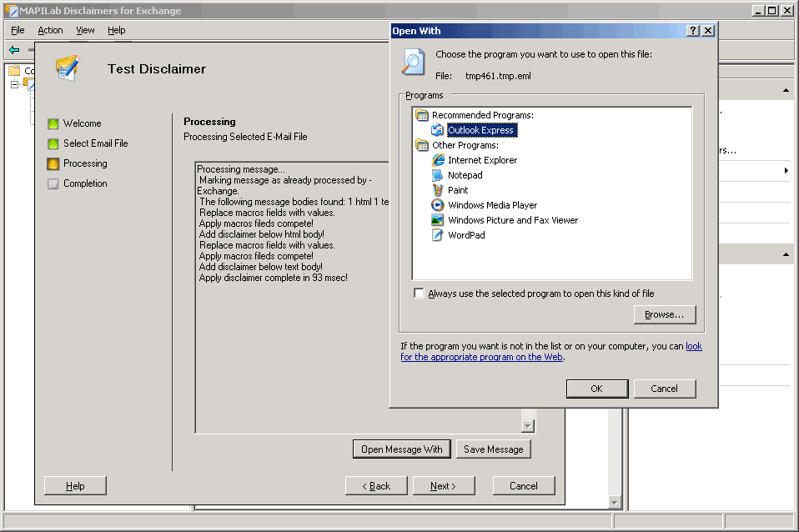Click Open Message With button
Screen dimensions: 799x532
coord(401,449)
